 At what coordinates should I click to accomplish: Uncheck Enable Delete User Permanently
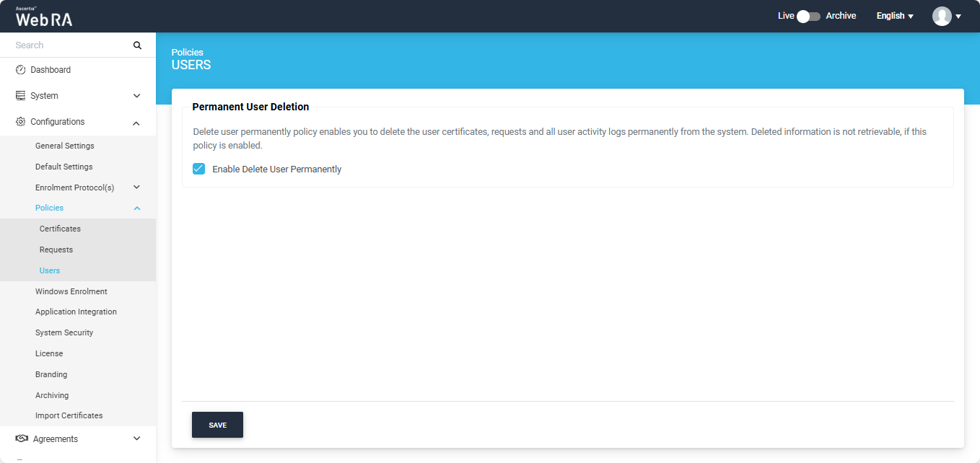click(199, 169)
